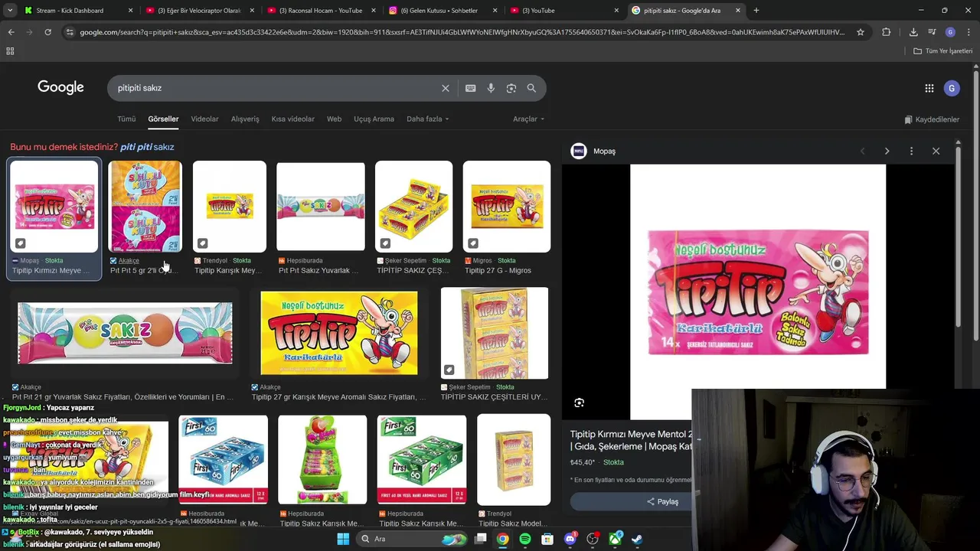Image resolution: width=980 pixels, height=551 pixels.
Task: Open Xbox app from the taskbar
Action: [x=614, y=539]
